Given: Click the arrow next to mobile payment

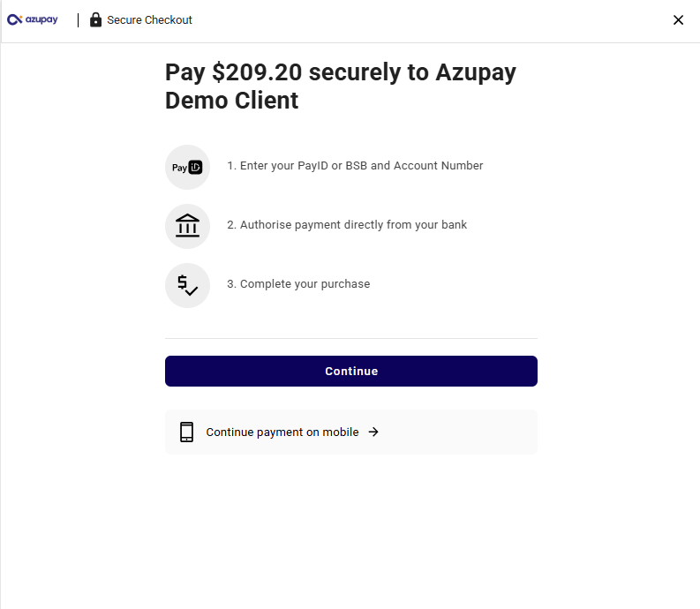Looking at the screenshot, I should pos(373,432).
